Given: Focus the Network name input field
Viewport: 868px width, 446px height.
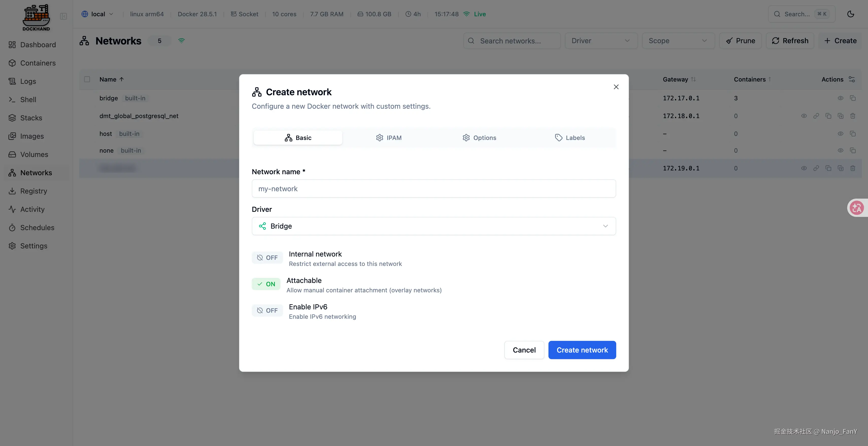Looking at the screenshot, I should coord(434,188).
